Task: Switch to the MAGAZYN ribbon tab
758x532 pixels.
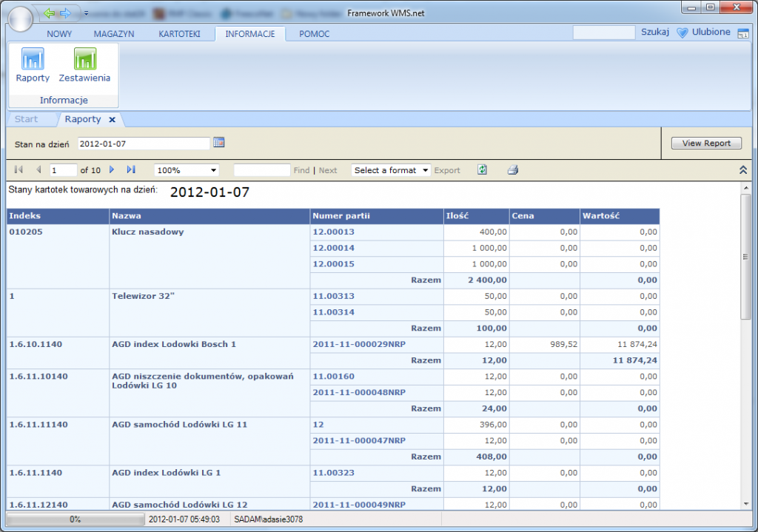Action: [x=113, y=34]
